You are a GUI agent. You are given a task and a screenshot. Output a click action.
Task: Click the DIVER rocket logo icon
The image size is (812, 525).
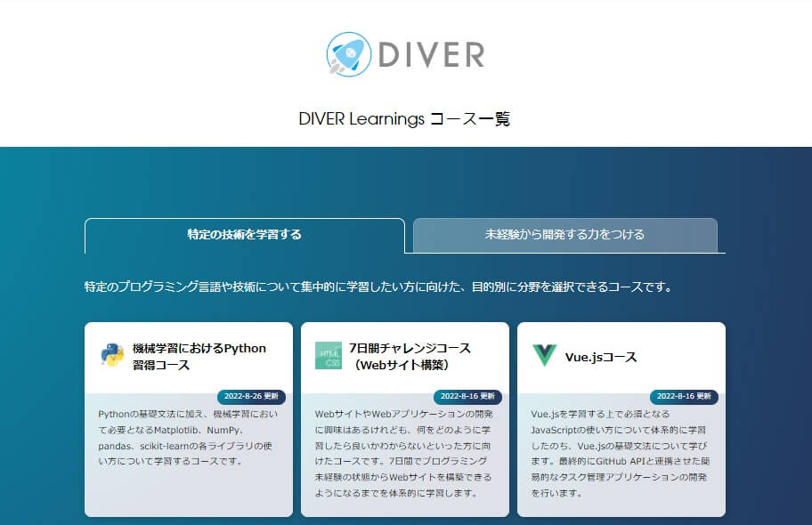pyautogui.click(x=349, y=54)
